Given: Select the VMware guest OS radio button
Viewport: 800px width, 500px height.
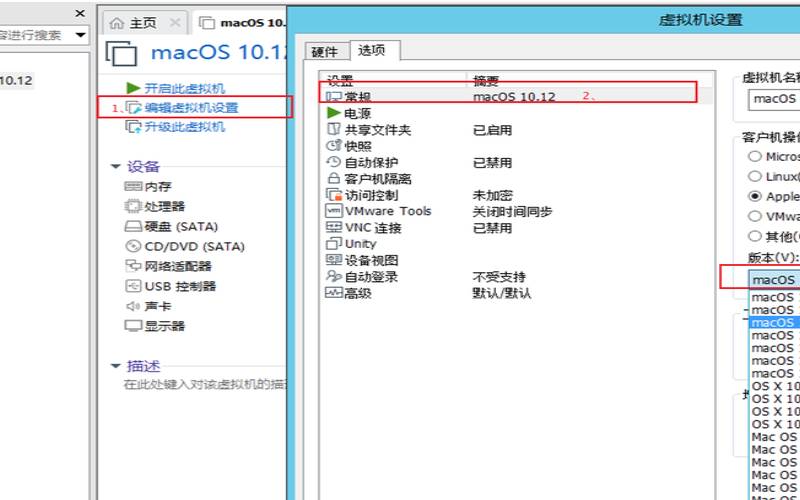Looking at the screenshot, I should coord(755,216).
